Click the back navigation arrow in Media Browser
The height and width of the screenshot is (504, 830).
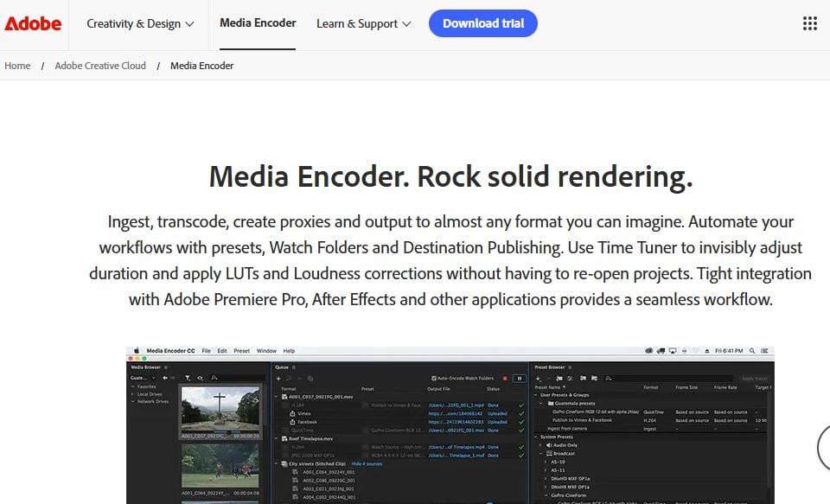(165, 378)
